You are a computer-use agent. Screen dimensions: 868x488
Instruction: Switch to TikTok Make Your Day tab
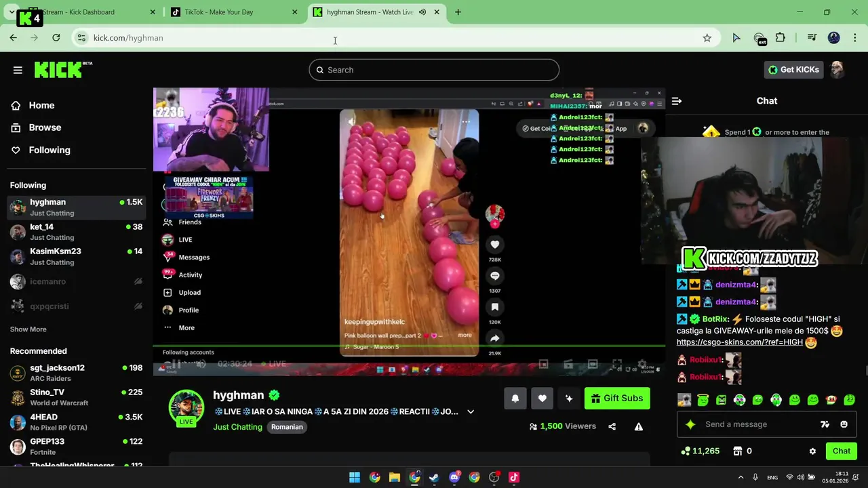pyautogui.click(x=235, y=12)
